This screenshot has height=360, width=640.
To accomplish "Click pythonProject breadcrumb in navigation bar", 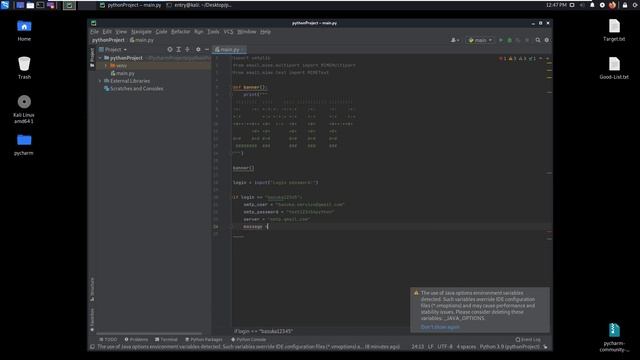I will coord(108,40).
